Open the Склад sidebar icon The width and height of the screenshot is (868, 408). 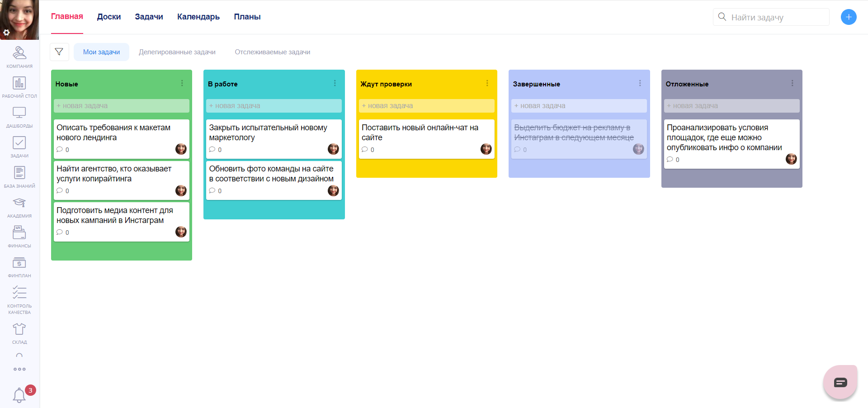click(19, 333)
